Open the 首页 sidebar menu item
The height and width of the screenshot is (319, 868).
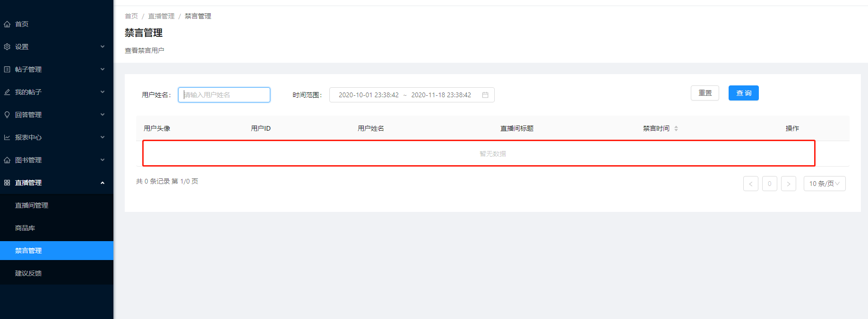57,24
